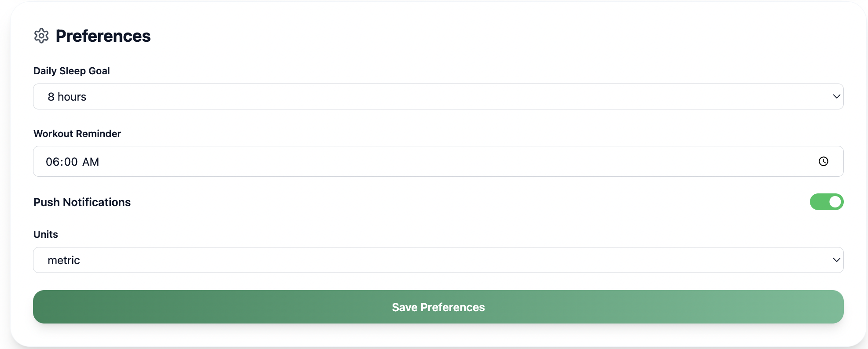
Task: Select the AM period in reminder time
Action: 91,162
